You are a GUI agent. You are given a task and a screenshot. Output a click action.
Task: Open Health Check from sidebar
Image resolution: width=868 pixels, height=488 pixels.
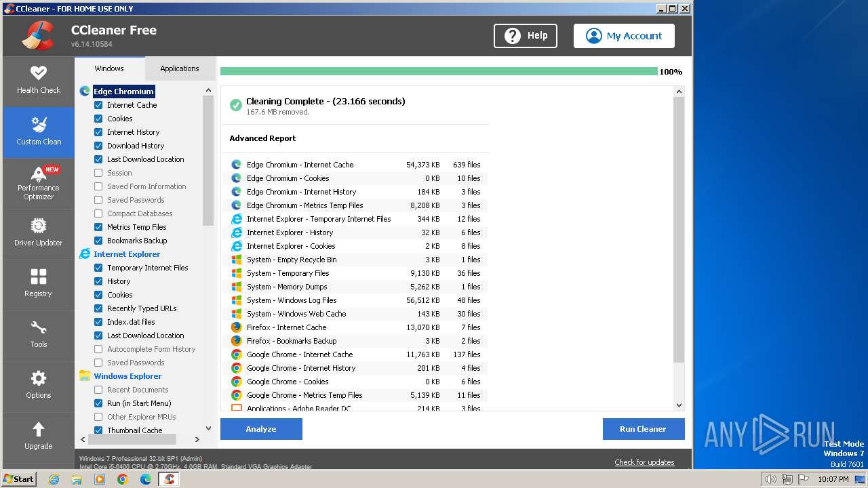click(39, 81)
